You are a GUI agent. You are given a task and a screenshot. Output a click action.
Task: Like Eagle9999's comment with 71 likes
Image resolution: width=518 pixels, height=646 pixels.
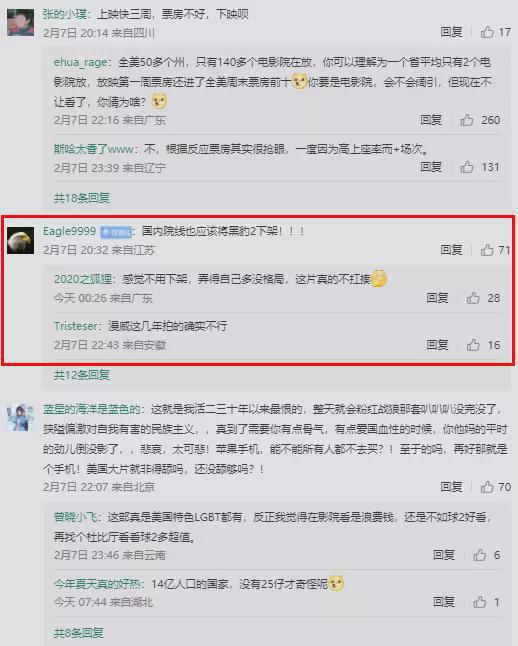pos(487,250)
